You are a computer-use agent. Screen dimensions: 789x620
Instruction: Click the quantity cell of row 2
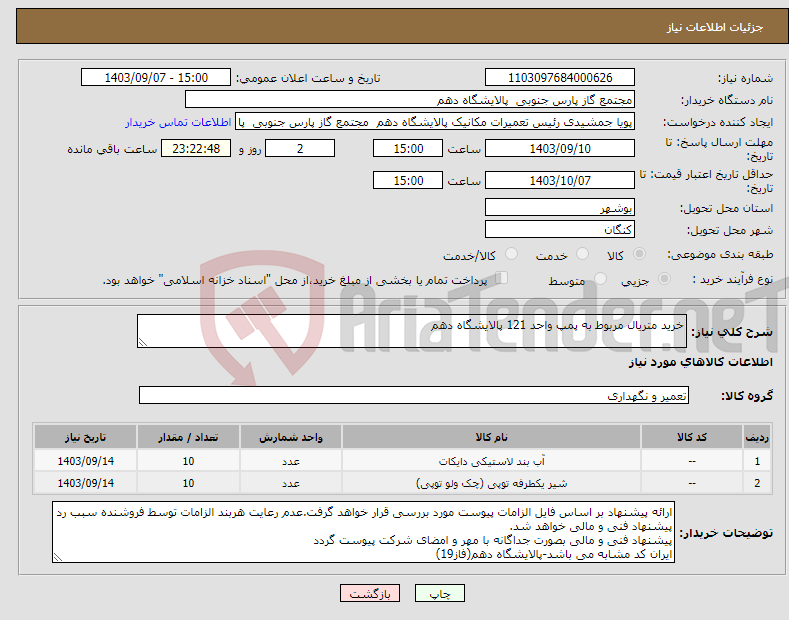(x=188, y=483)
